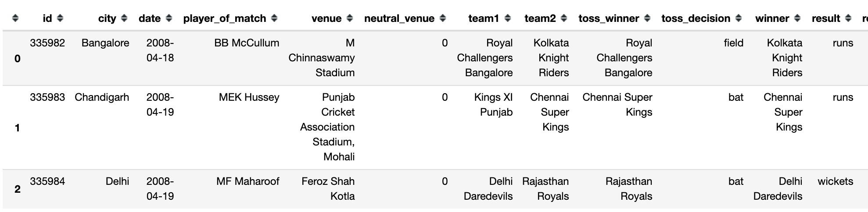Select row index 0

17,58
